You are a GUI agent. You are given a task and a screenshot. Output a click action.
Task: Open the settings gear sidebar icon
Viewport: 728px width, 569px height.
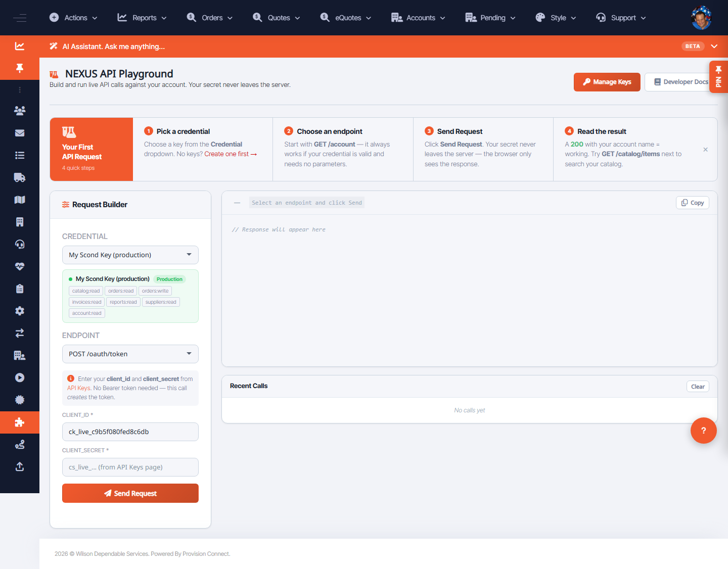20,311
